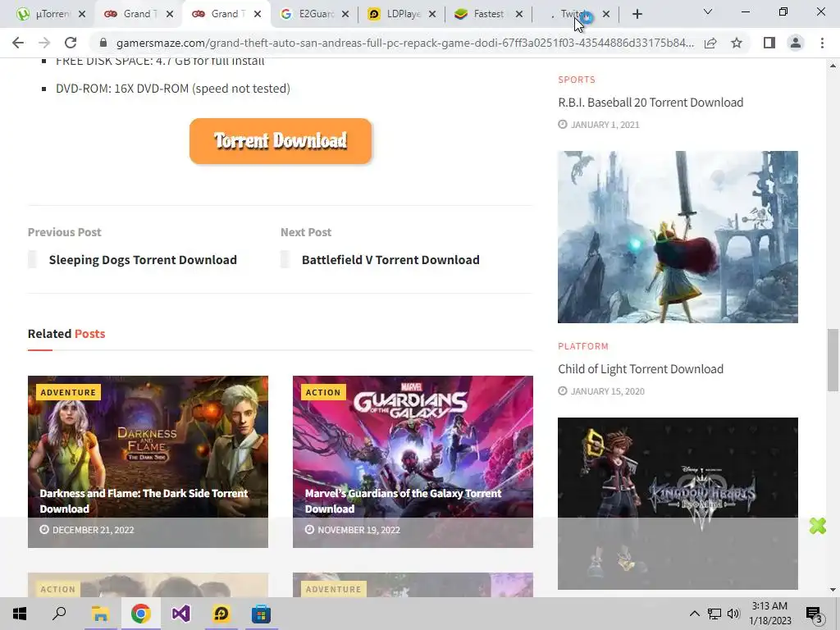Viewport: 840px width, 630px height.
Task: Switch to the Fastest BlueStacks tab
Action: [x=489, y=14]
